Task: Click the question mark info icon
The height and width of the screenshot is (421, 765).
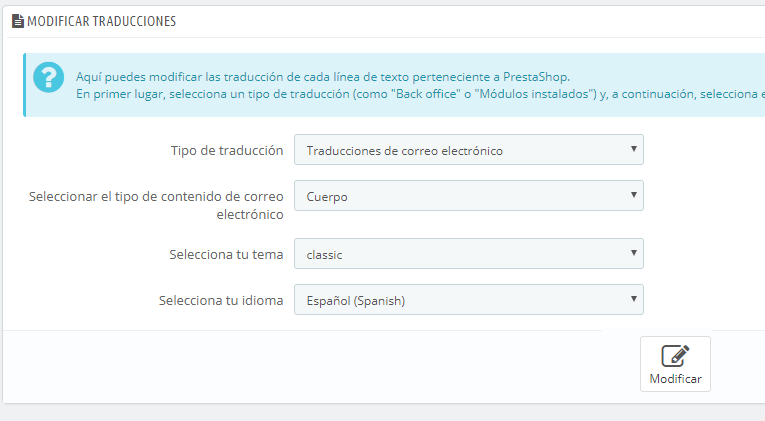Action: coord(47,78)
